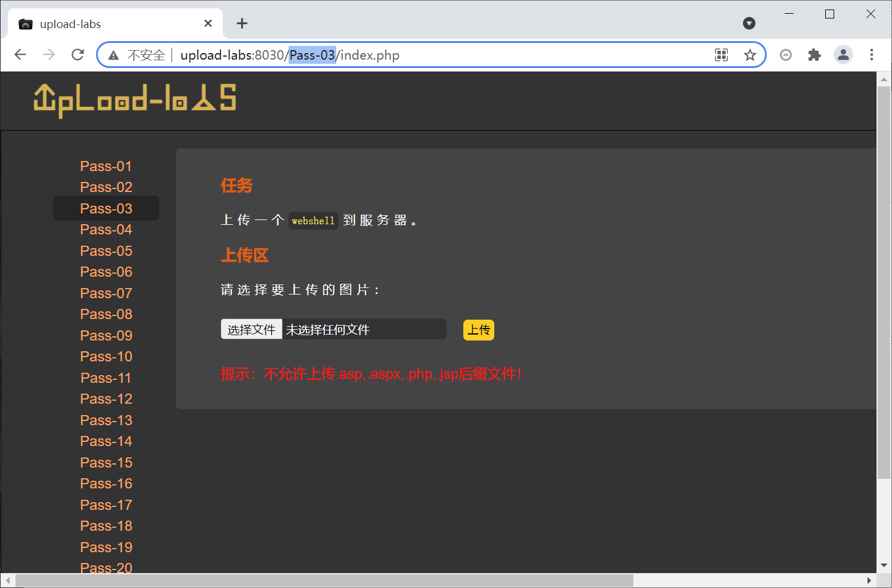Click the tab strip dropdown arrow
The image size is (892, 588).
click(x=749, y=23)
